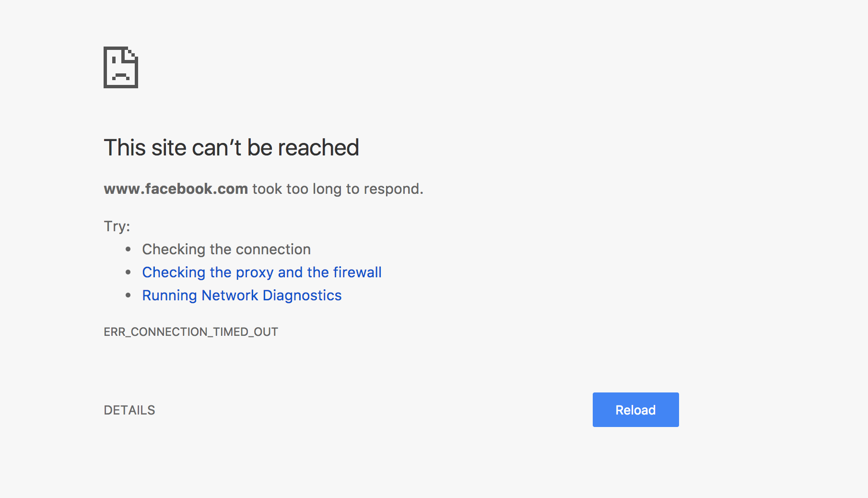The width and height of the screenshot is (868, 498).
Task: Start Running Network Diagnostics link
Action: coord(242,296)
